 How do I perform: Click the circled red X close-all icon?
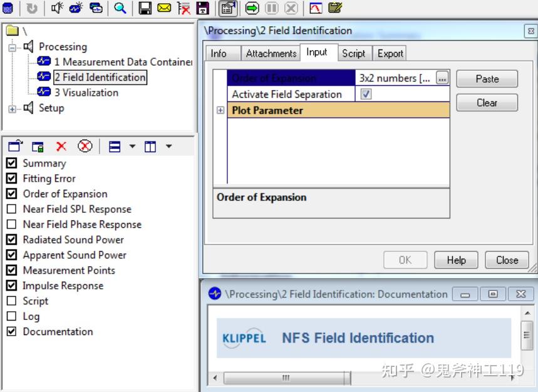(85, 146)
